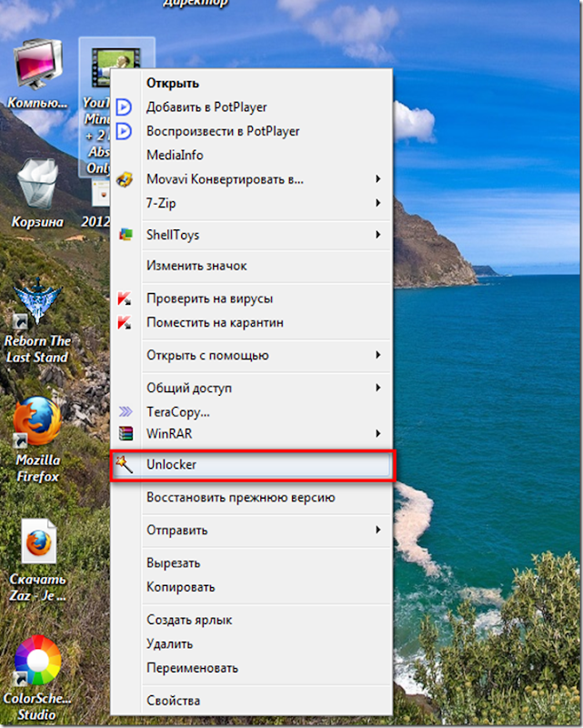Expand the ShellToys submenu arrow
Image resolution: width=583 pixels, height=728 pixels.
click(x=377, y=235)
